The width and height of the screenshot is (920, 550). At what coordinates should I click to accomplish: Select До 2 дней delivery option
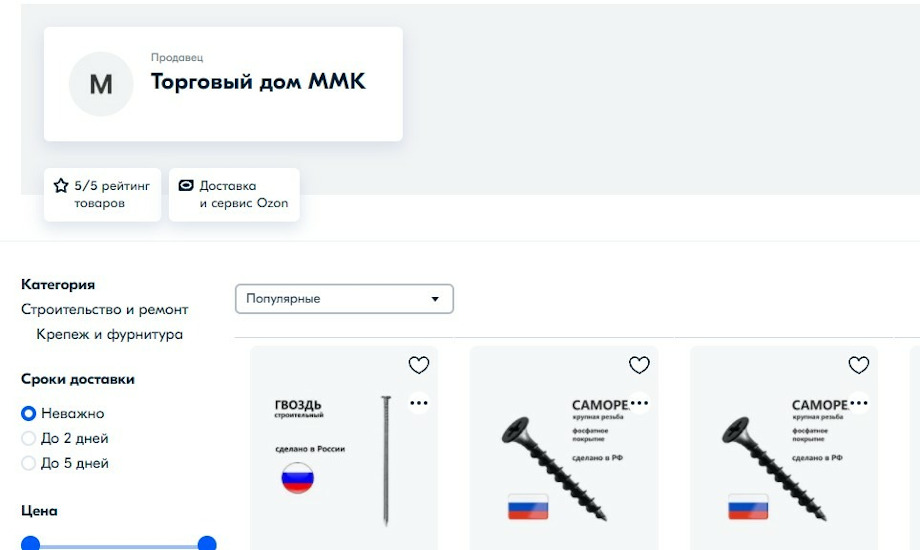28,438
